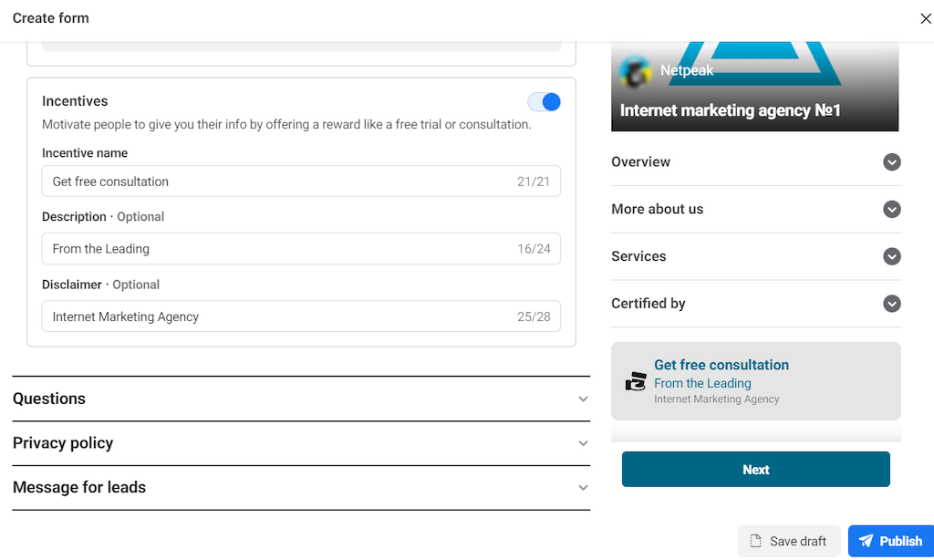Click 'From the Leading' preview text
Image resolution: width=934 pixels, height=560 pixels.
pyautogui.click(x=702, y=383)
